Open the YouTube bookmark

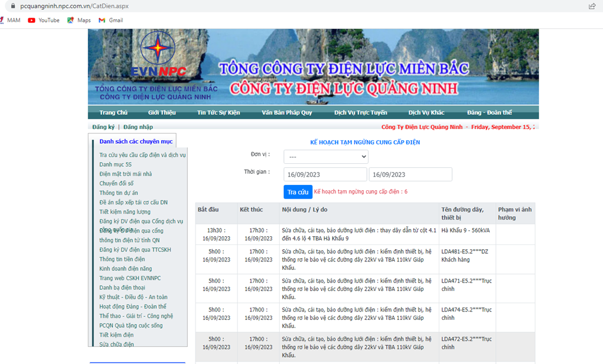pos(44,20)
